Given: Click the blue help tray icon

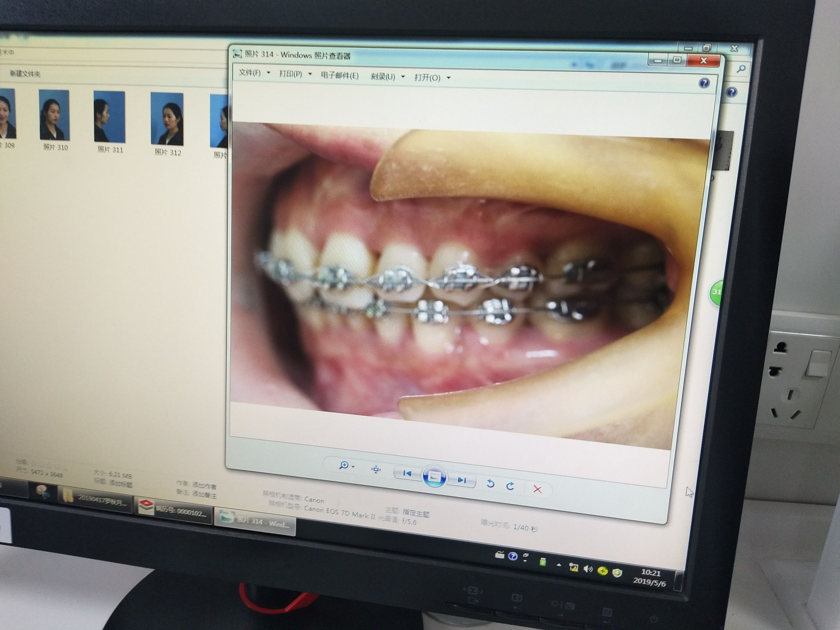Looking at the screenshot, I should coord(513,556).
